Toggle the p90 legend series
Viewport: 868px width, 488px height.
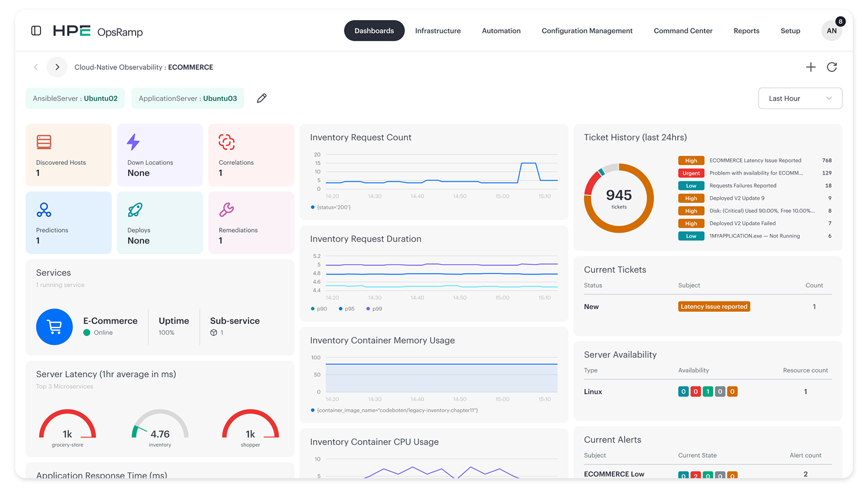point(319,309)
